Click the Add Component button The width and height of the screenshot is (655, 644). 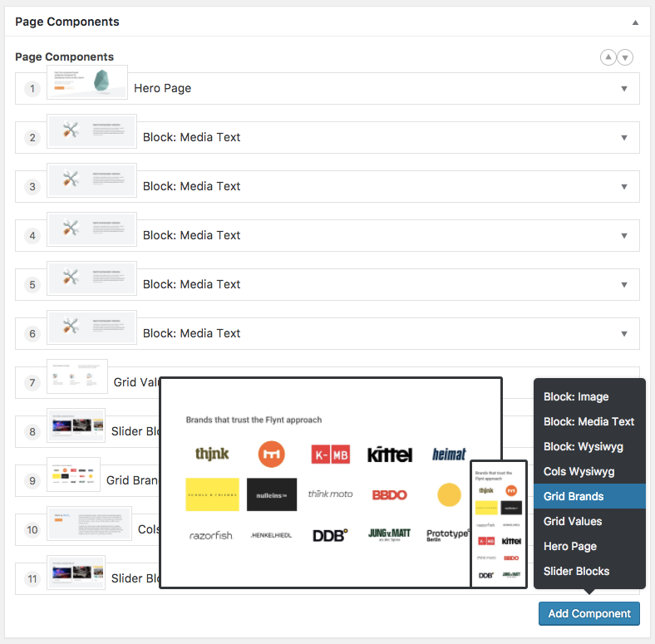[x=589, y=613]
